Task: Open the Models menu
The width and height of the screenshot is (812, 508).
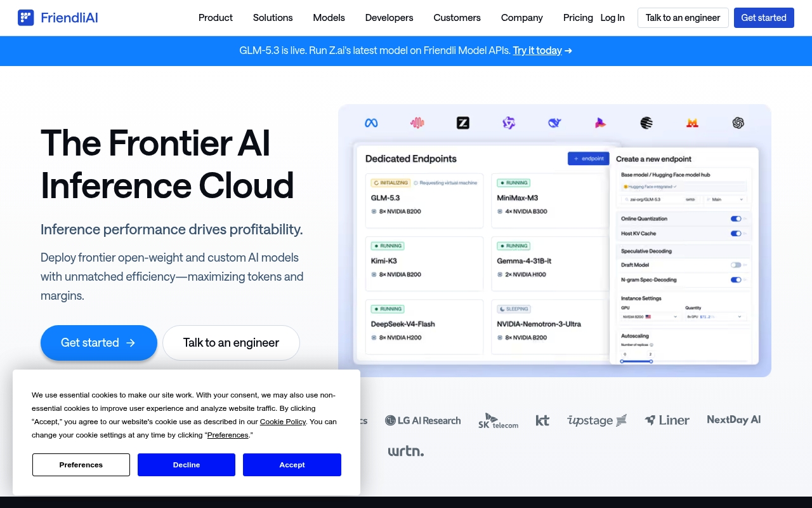Action: pos(329,18)
